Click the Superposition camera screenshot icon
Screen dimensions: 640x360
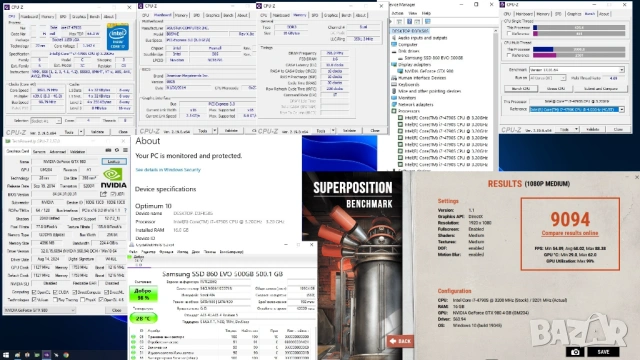click(575, 351)
